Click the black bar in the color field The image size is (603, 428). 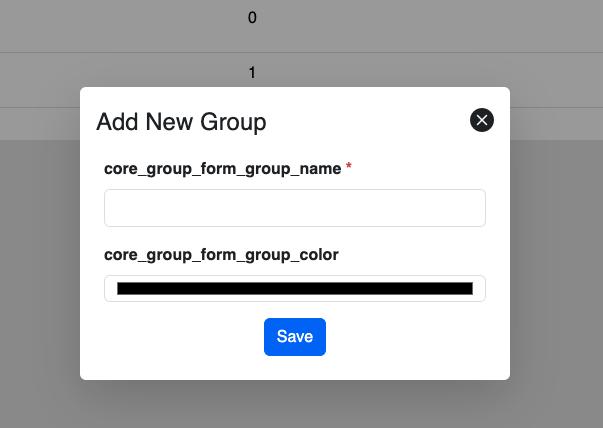[294, 289]
